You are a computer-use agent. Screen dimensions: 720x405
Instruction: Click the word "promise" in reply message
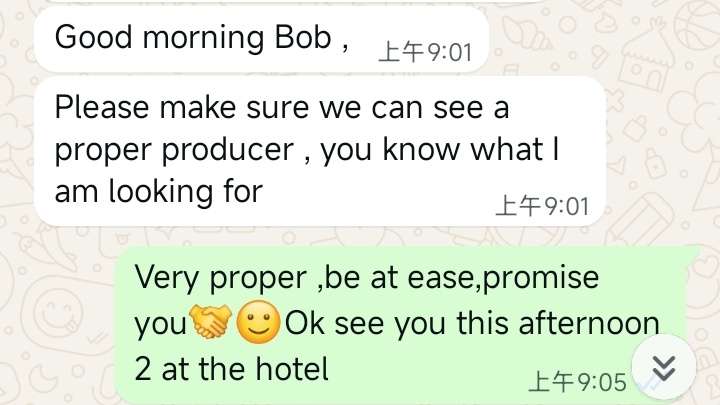point(541,278)
